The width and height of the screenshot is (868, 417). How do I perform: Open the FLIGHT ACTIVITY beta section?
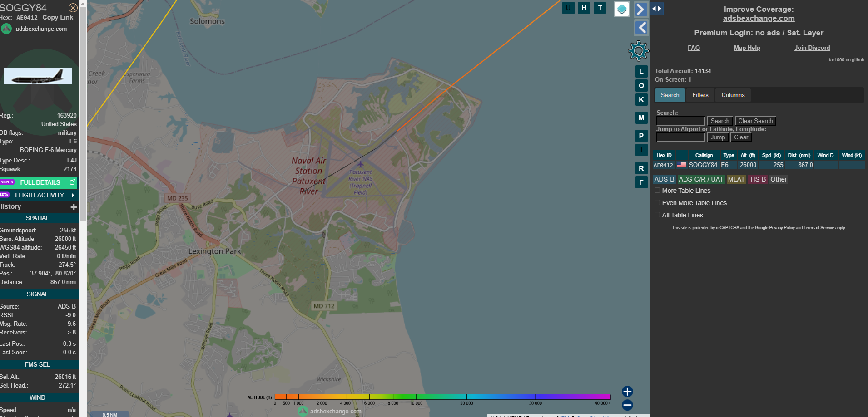39,195
